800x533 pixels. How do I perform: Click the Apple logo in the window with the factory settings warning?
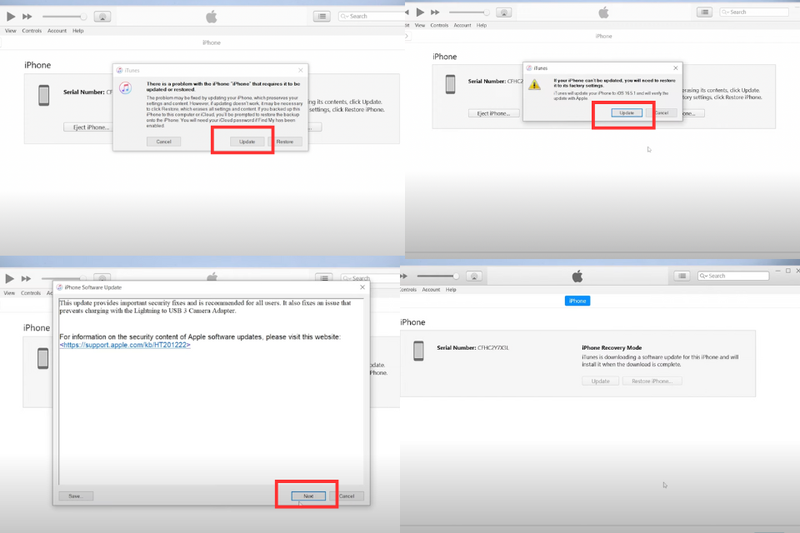(604, 12)
